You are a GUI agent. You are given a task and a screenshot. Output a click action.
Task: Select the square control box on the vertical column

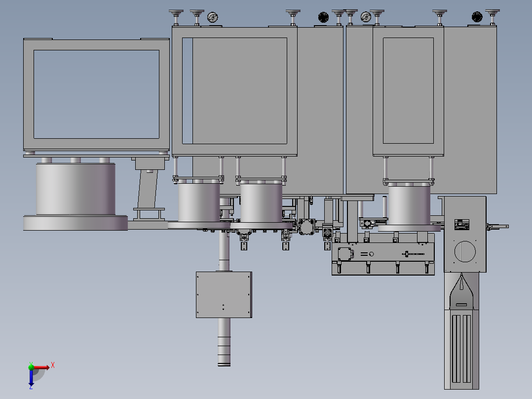(x=224, y=295)
